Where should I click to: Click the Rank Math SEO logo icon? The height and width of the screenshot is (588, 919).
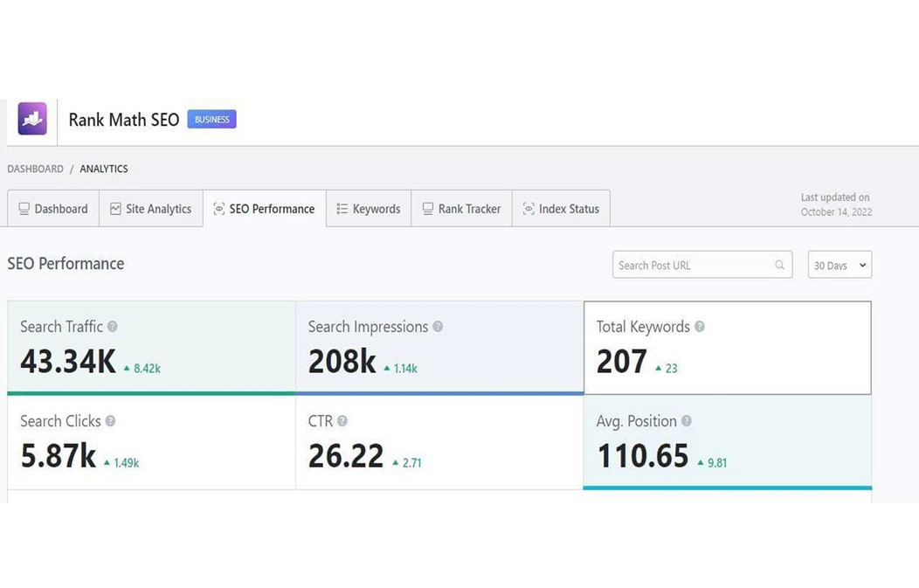click(x=32, y=119)
